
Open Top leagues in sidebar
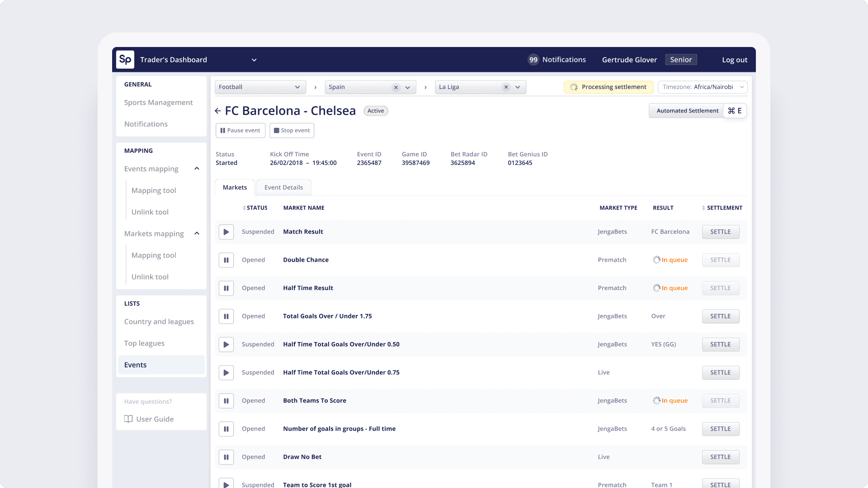[x=144, y=343]
